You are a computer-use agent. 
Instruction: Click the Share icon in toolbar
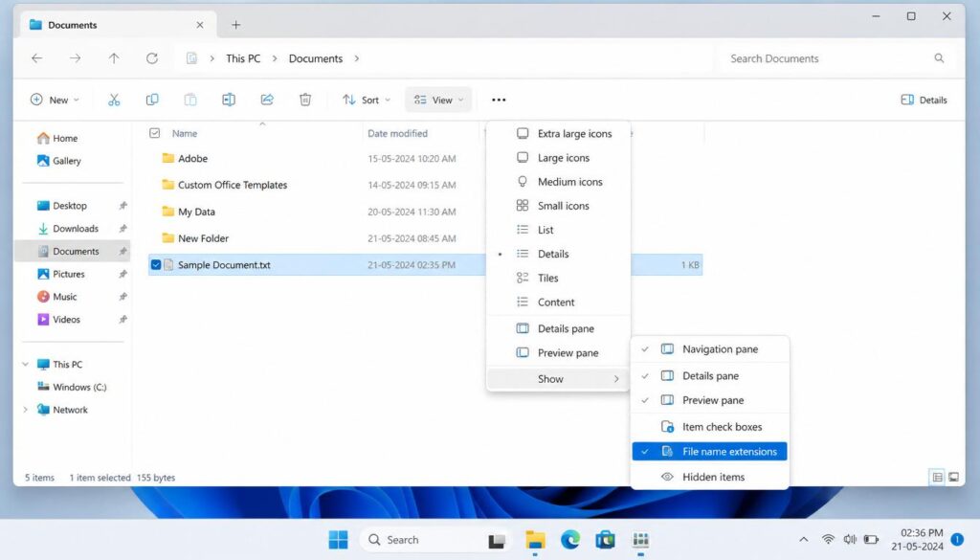pyautogui.click(x=267, y=100)
